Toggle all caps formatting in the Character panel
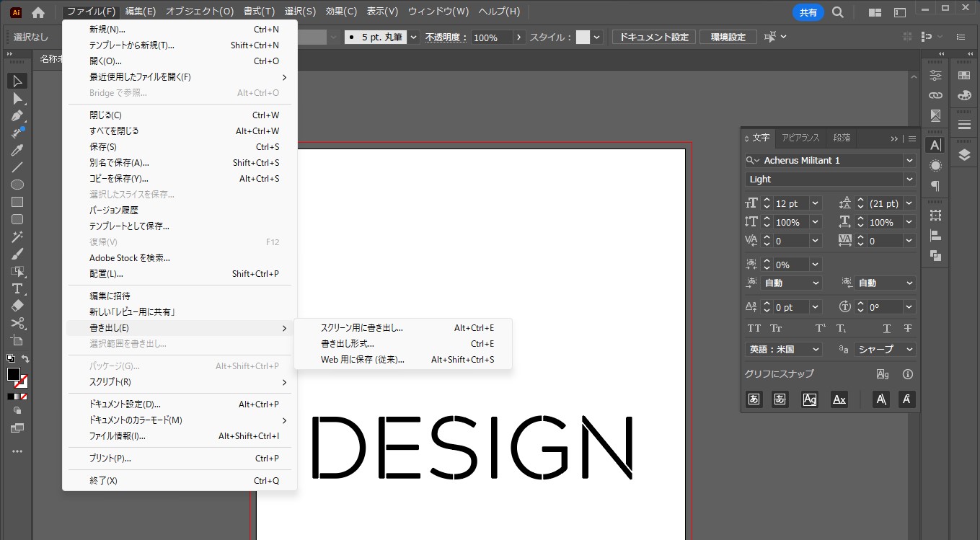Screen dimensions: 980x540 (754, 328)
